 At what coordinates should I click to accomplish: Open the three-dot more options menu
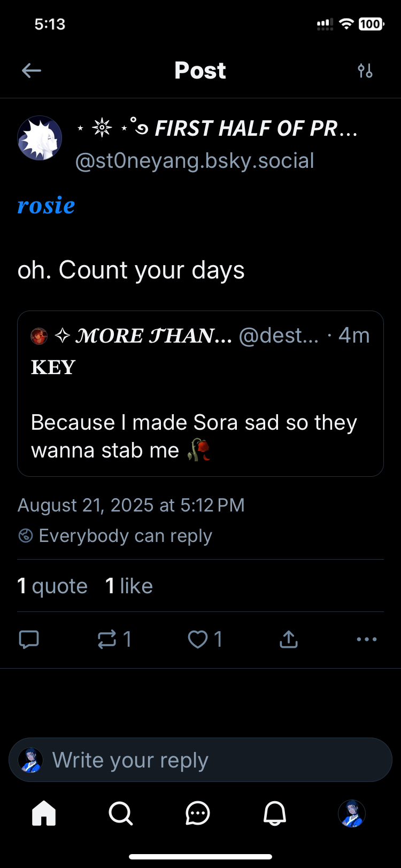coord(366,639)
